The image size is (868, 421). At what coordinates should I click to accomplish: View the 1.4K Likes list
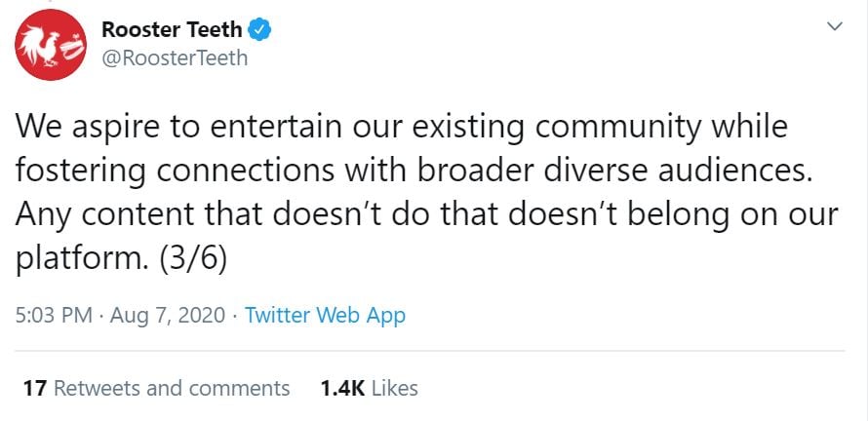pyautogui.click(x=369, y=388)
